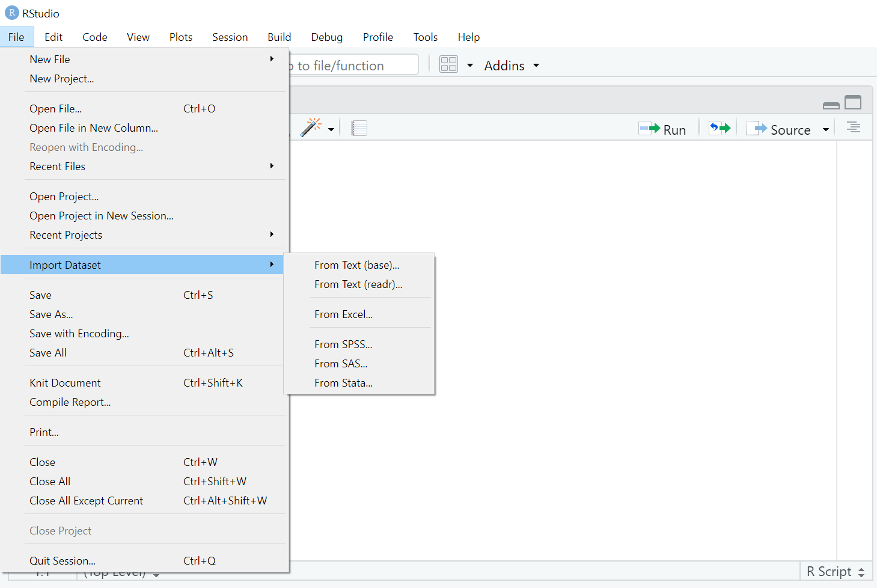Choose From Text (readr)... import option
Viewport: 877px width, 588px height.
coord(359,284)
